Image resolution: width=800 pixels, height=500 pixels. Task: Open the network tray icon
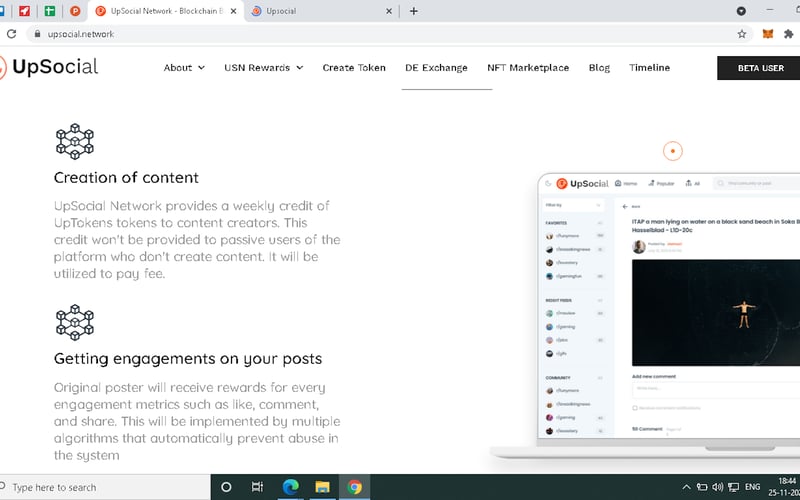tap(734, 487)
